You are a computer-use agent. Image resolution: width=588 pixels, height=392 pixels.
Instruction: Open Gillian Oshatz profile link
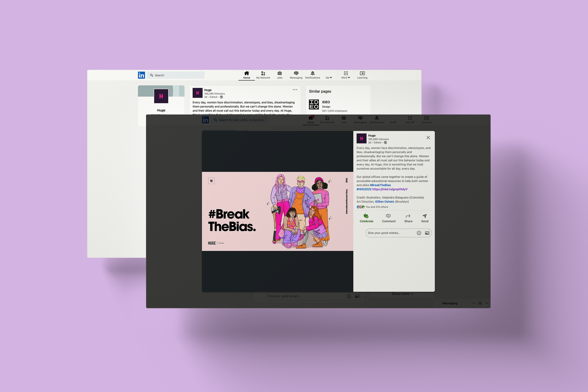[384, 202]
